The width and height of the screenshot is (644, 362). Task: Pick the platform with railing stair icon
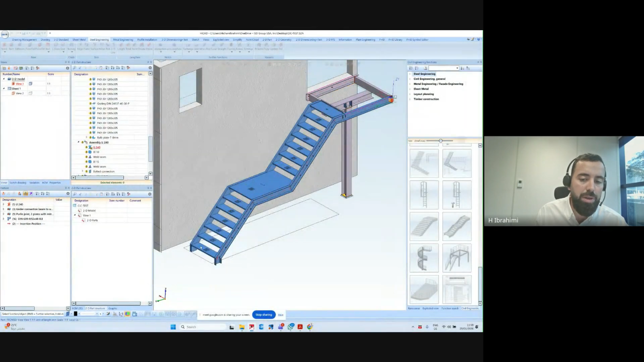coord(457,258)
